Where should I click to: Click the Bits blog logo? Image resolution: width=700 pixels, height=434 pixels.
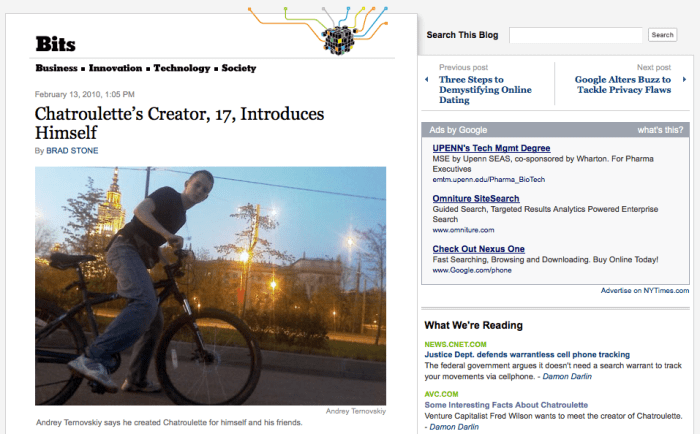[x=56, y=44]
